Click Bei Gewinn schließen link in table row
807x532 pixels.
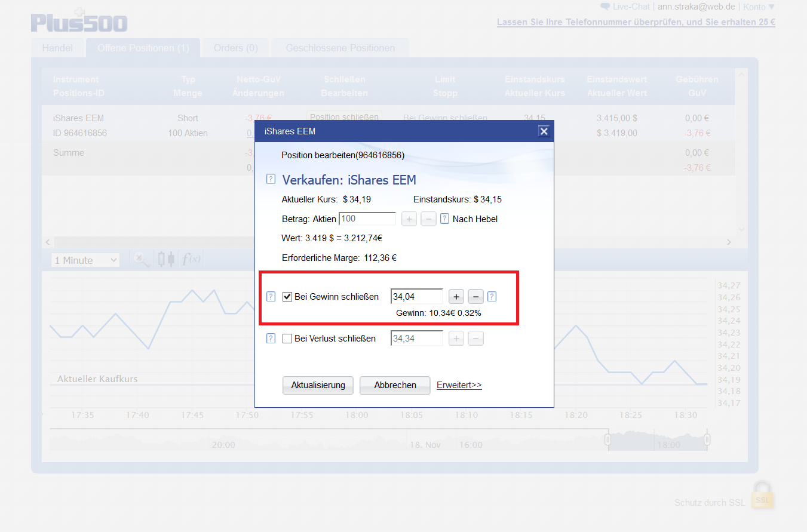(x=445, y=118)
